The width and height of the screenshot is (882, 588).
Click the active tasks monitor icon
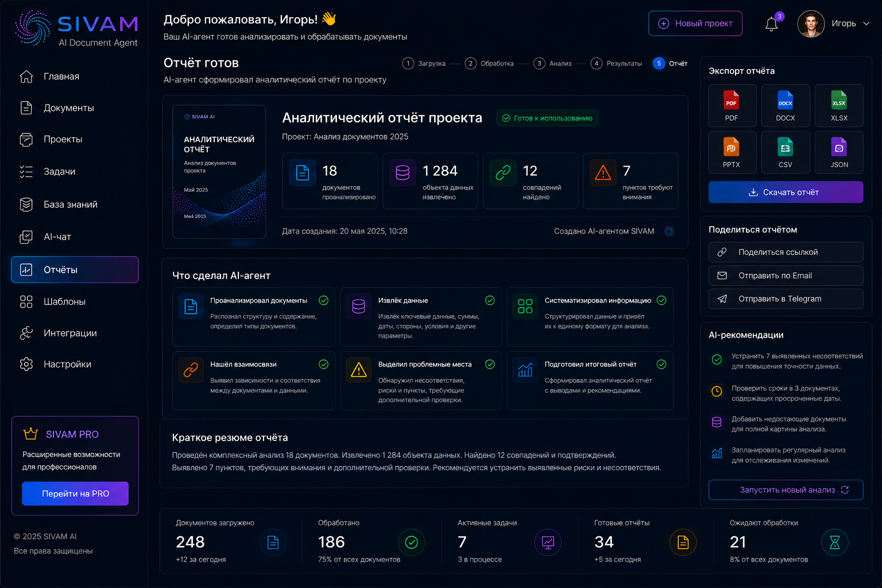tap(548, 542)
